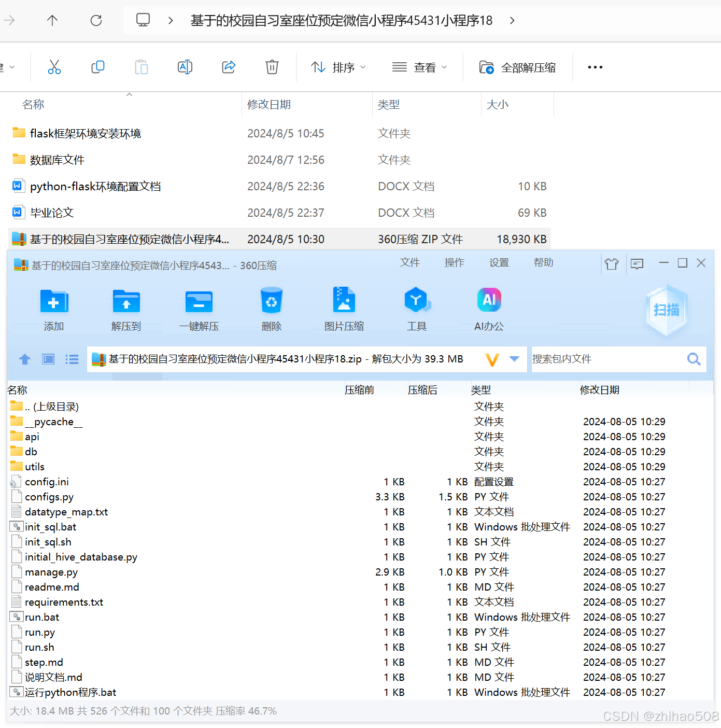Image resolution: width=721 pixels, height=728 pixels.
Task: Click the 扫描 (Scan) badge icon
Action: [x=667, y=310]
